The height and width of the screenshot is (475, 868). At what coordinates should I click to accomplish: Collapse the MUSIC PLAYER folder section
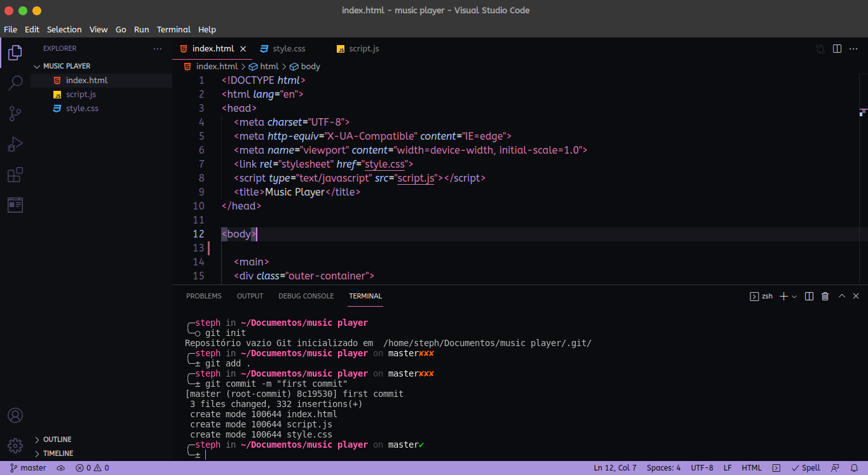[x=102, y=66]
